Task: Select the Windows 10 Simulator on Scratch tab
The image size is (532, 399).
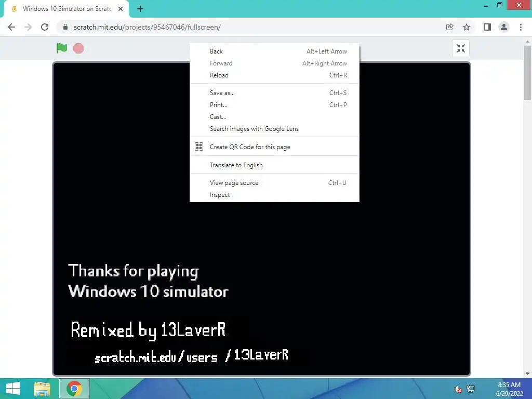Action: pos(66,9)
